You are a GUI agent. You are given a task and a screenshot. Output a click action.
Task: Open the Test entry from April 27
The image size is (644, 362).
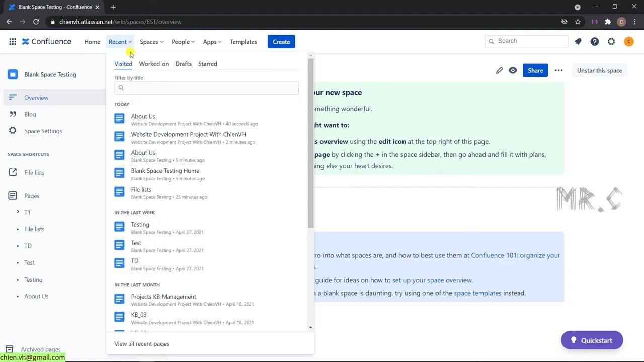(136, 246)
